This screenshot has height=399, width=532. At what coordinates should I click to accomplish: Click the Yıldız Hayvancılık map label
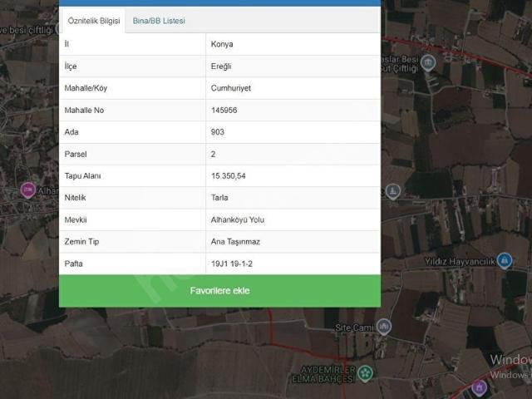(460, 262)
